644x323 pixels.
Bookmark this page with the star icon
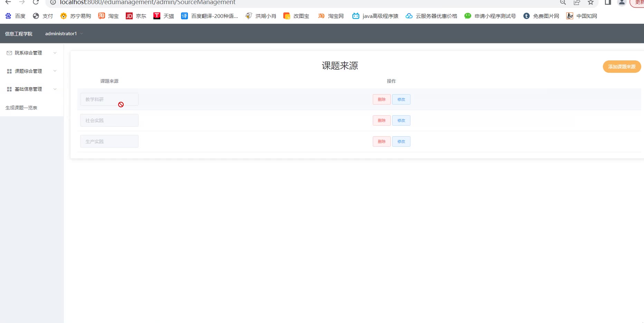[591, 2]
